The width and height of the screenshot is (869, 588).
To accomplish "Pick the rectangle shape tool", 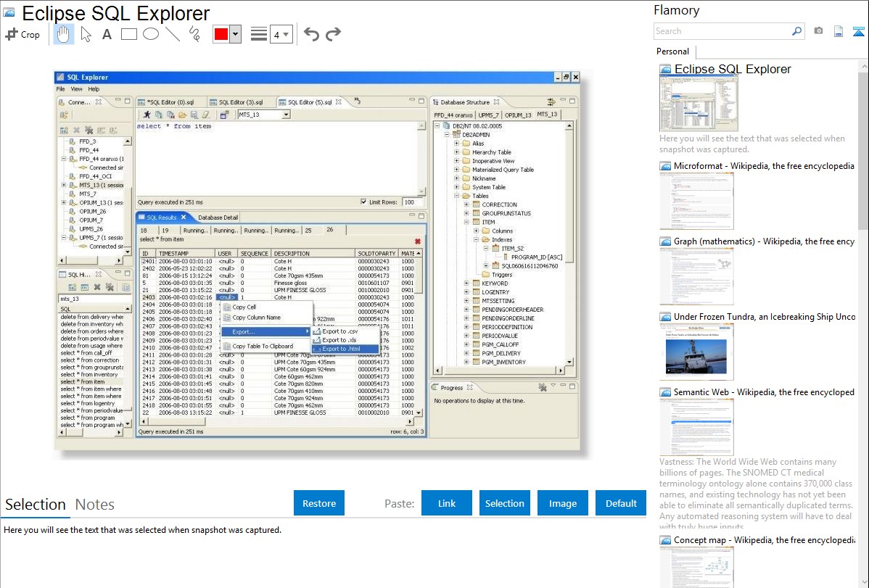I will (128, 34).
